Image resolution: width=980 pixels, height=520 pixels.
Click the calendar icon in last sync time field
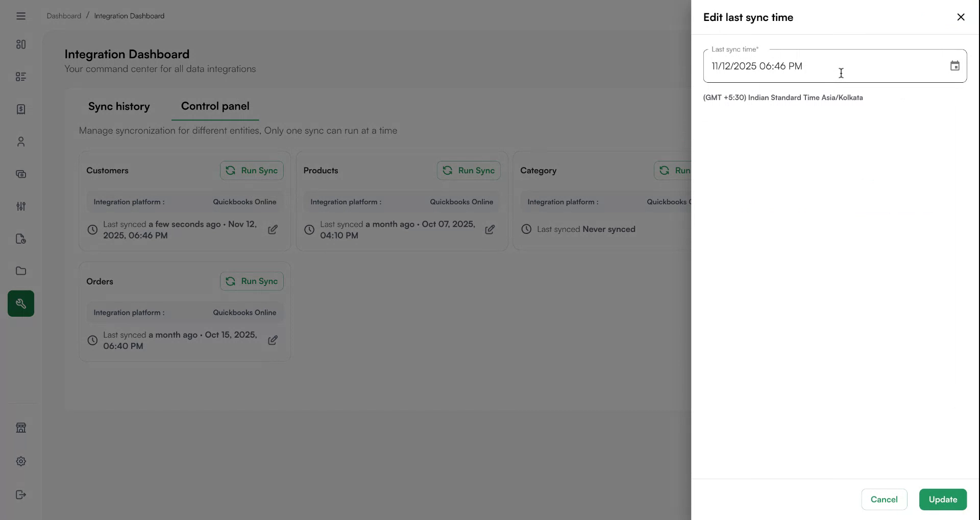[x=954, y=65]
